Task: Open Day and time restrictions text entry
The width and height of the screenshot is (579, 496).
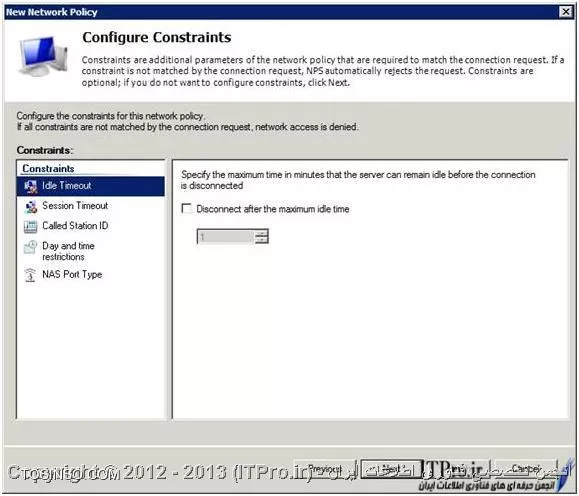Action: 68,251
